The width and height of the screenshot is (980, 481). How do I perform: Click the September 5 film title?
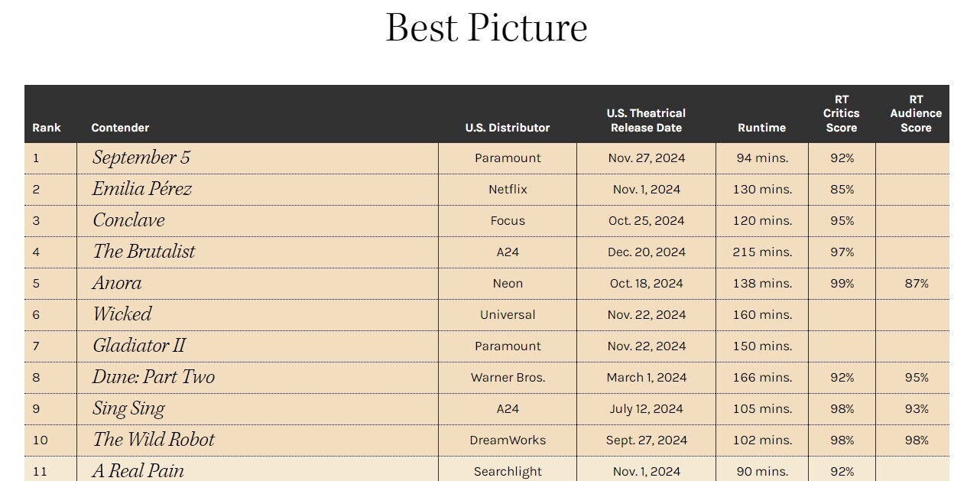[141, 158]
